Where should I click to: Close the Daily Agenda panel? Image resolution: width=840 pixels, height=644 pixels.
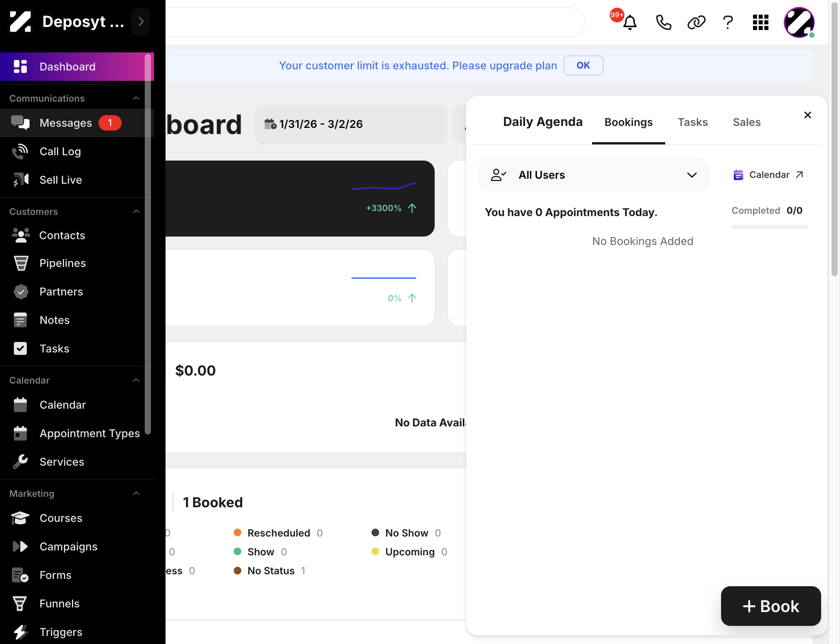[808, 115]
